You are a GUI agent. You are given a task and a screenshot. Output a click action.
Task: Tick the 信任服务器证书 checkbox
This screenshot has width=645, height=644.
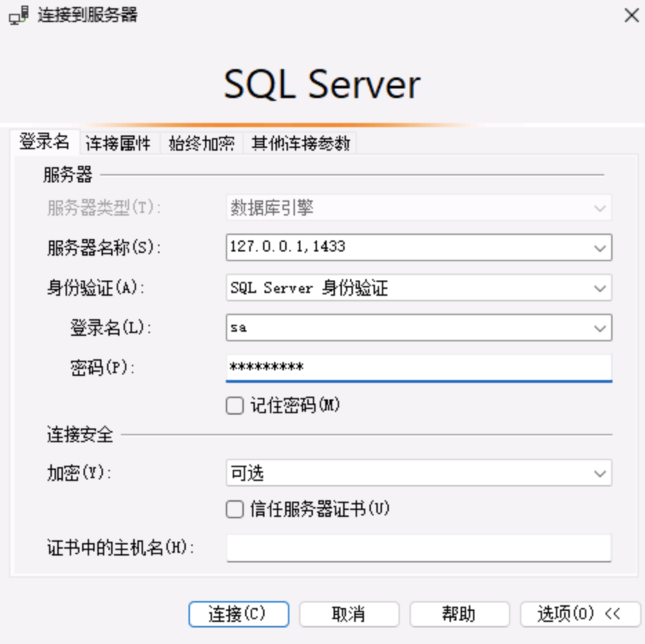[235, 509]
